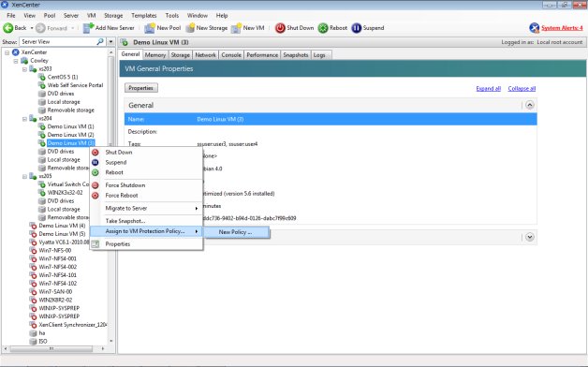Switch to the Console tab
The width and height of the screenshot is (588, 367).
(x=231, y=55)
